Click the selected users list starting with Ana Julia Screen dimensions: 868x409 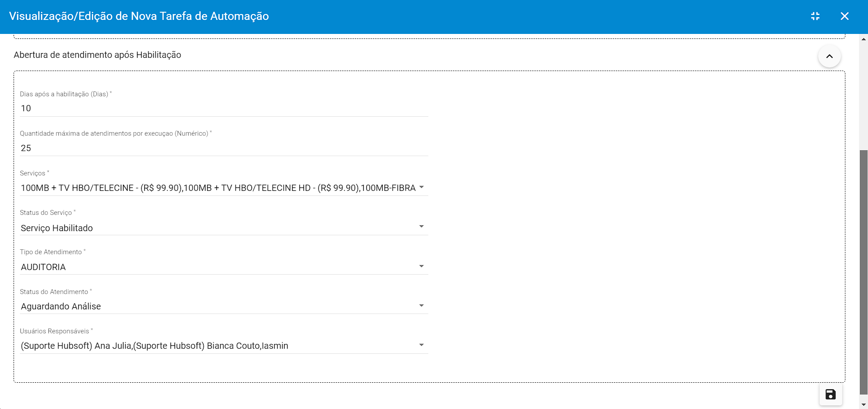154,346
